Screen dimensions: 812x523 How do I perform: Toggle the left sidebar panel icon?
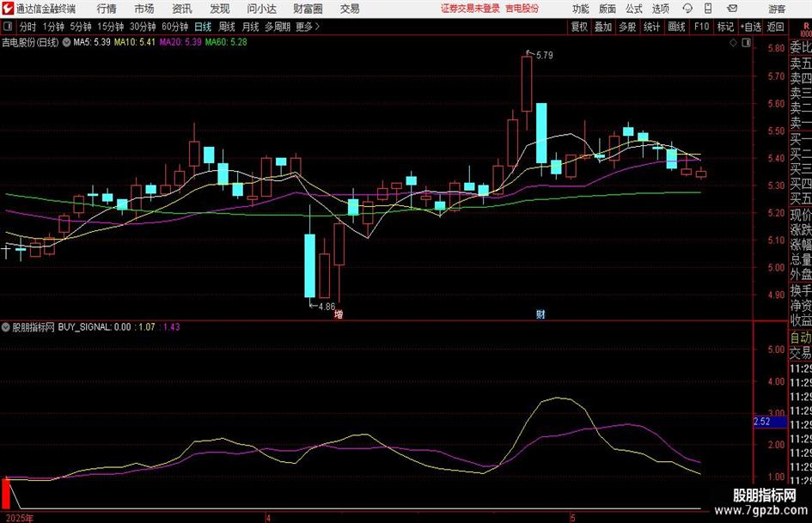click(8, 27)
